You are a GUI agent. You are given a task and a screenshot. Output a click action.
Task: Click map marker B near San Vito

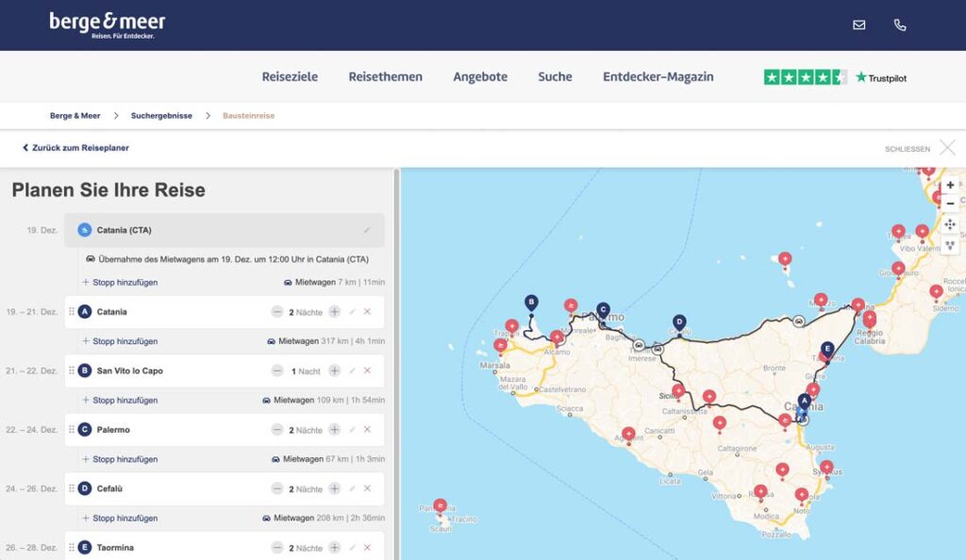pos(531,303)
